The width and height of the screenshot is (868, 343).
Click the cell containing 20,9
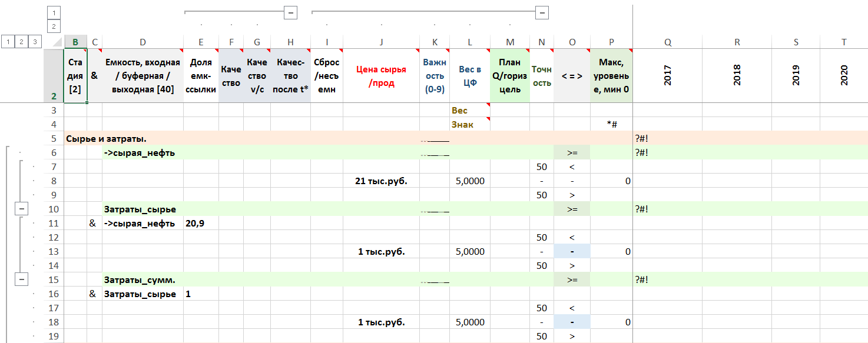pos(200,224)
